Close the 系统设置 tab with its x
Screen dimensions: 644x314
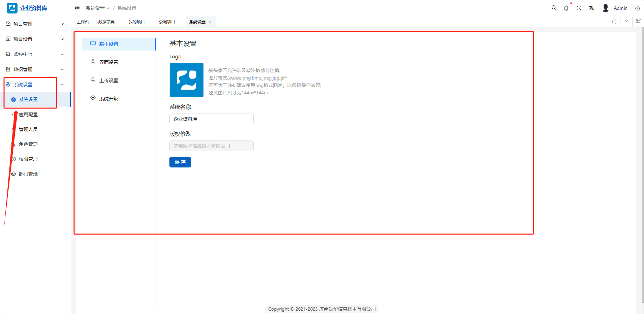[210, 22]
